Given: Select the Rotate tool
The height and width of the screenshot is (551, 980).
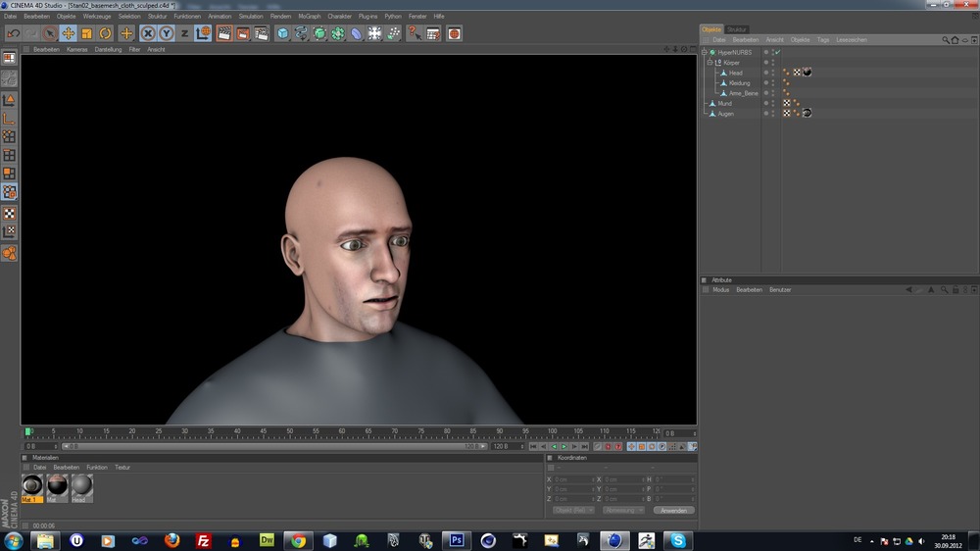Looking at the screenshot, I should point(106,33).
